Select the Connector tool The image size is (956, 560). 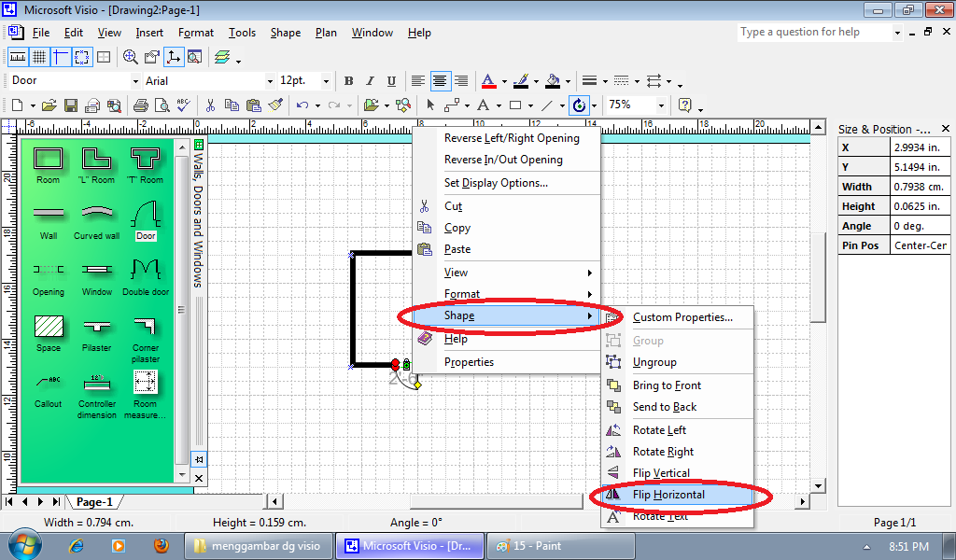coord(452,105)
